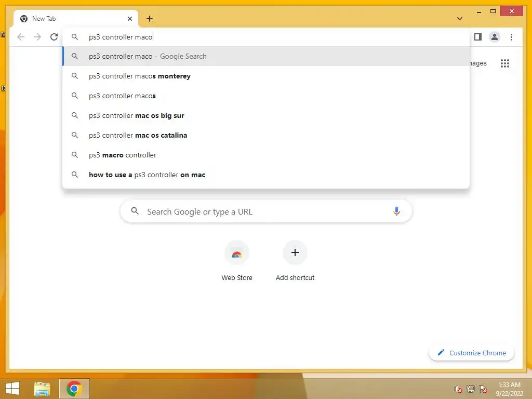Toggle the Chrome side panel icon
The image size is (532, 399).
(x=478, y=37)
